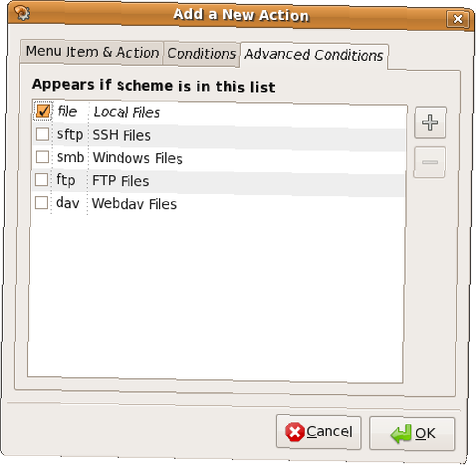Image resolution: width=476 pixels, height=465 pixels.
Task: Enable the smb scheme checkbox
Action: click(42, 157)
